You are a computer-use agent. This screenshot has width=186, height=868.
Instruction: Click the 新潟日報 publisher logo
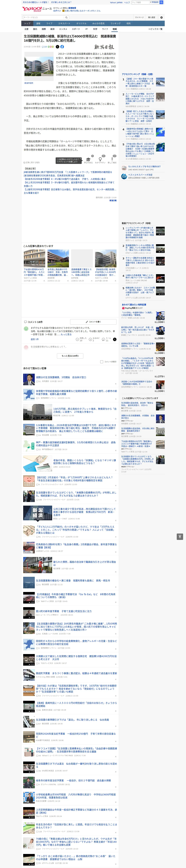pos(104,47)
